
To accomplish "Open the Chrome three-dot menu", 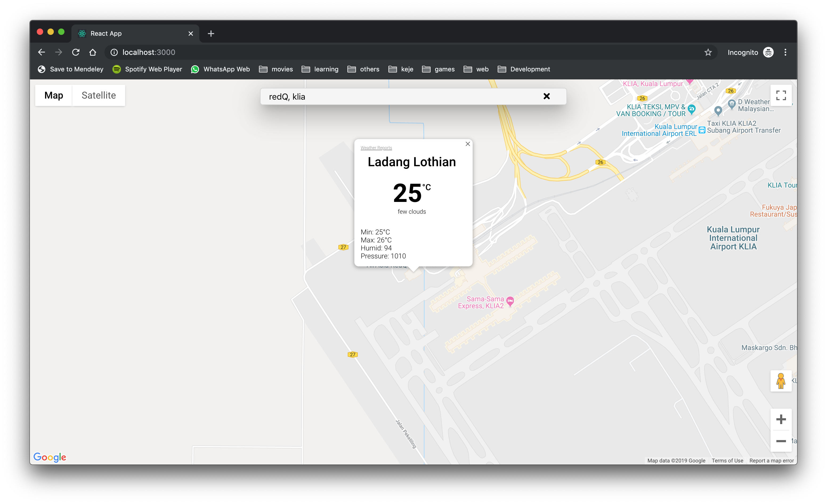I will pyautogui.click(x=785, y=52).
